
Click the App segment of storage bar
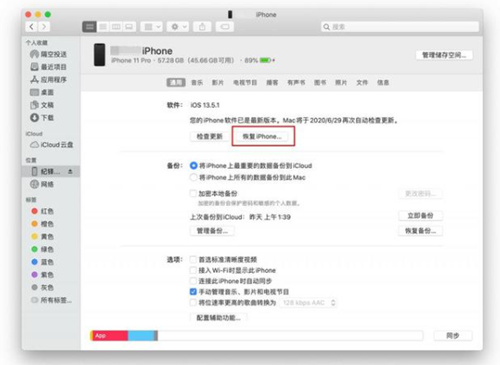(x=110, y=336)
